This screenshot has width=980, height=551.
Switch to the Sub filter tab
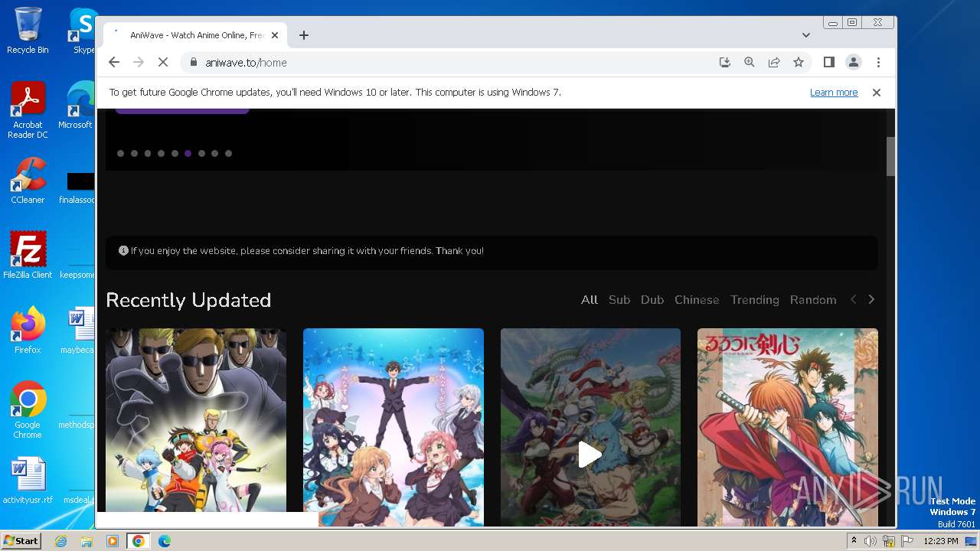[619, 300]
